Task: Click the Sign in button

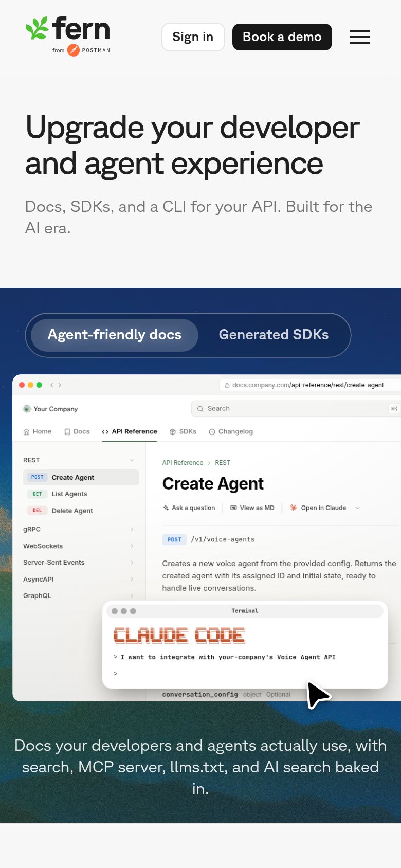Action: pyautogui.click(x=193, y=37)
